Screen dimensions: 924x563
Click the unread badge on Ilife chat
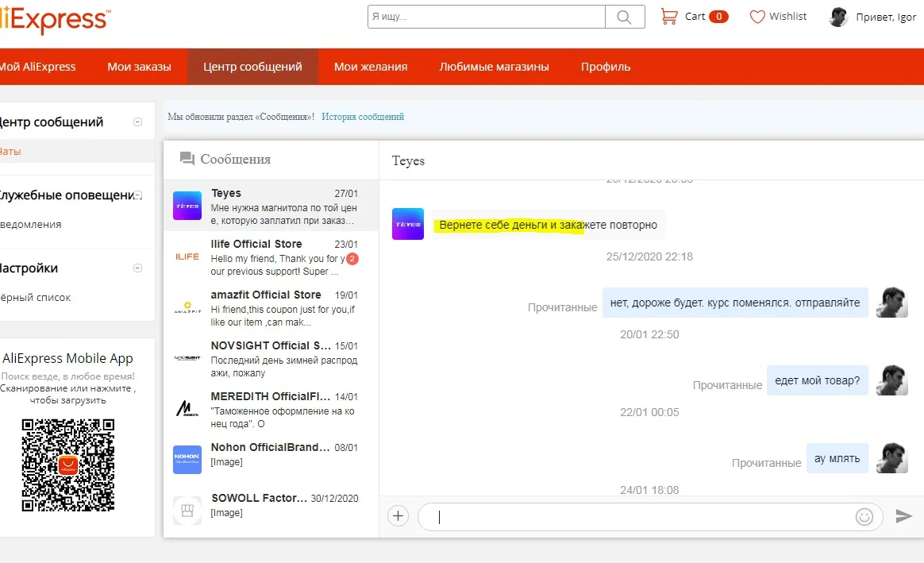tap(352, 259)
